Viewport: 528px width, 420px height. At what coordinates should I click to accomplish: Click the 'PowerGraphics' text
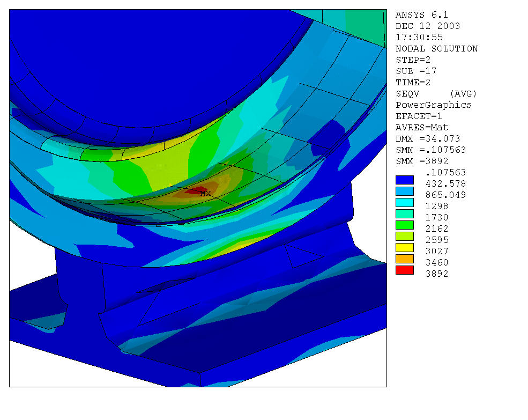(433, 105)
